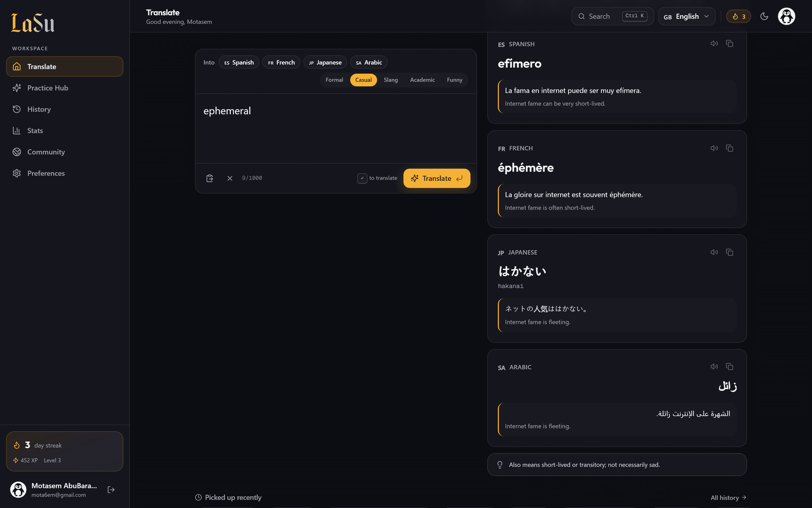
Task: Click the 9/1000 character counter
Action: [x=252, y=178]
